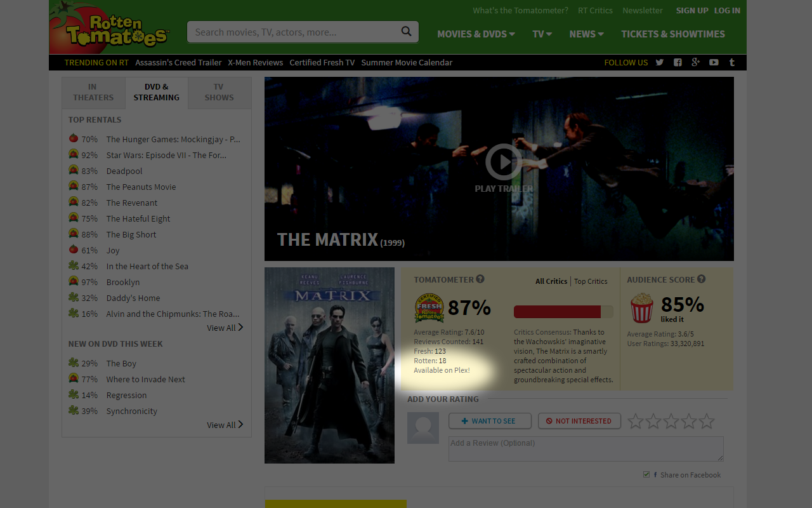The image size is (812, 508).
Task: Open In the Heart of the Sea link
Action: tap(147, 266)
